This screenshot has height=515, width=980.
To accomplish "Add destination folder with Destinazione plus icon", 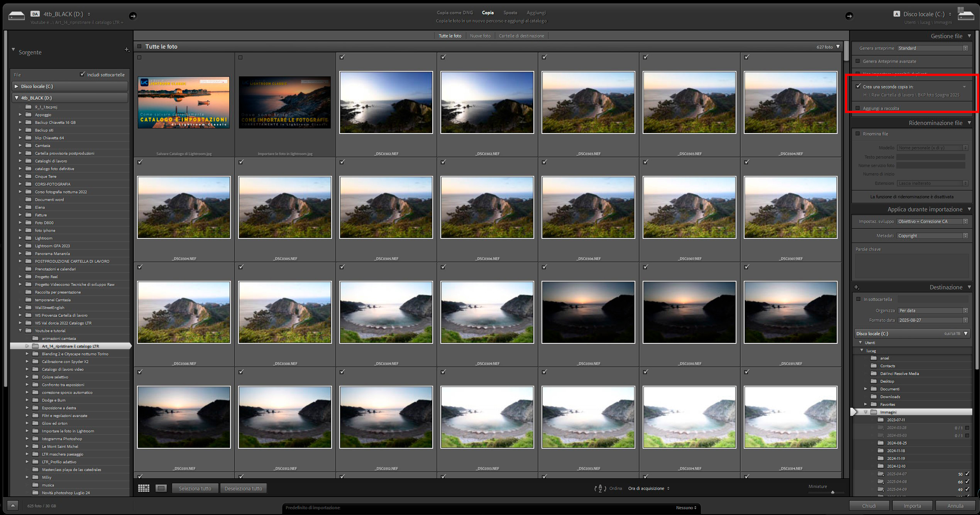I will pos(856,287).
